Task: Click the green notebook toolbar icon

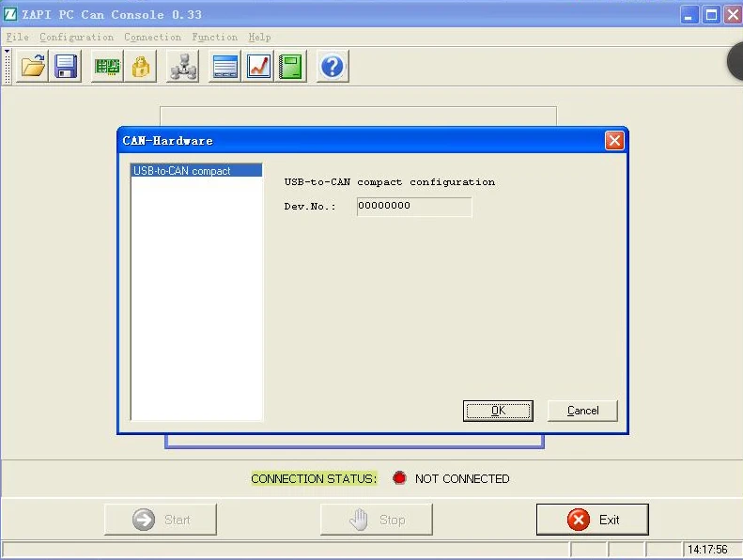Action: pos(290,67)
